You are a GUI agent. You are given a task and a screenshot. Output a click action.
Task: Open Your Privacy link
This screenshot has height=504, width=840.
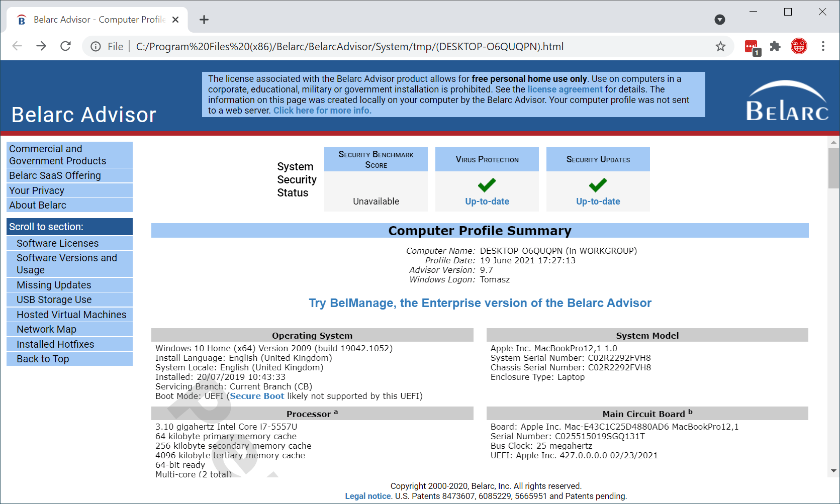click(x=69, y=190)
